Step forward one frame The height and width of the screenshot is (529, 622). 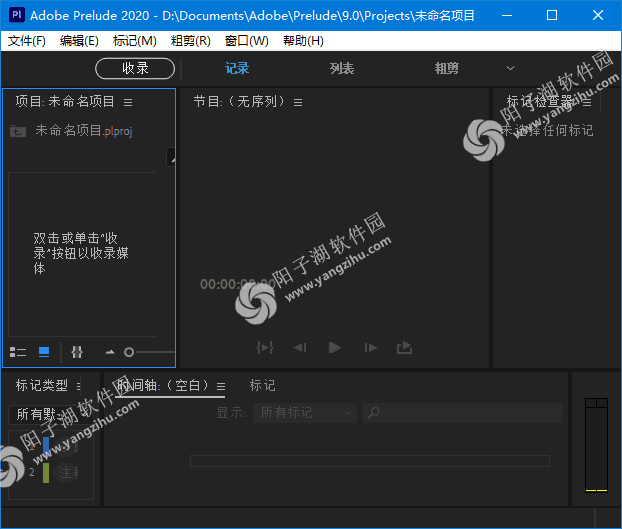(x=371, y=348)
